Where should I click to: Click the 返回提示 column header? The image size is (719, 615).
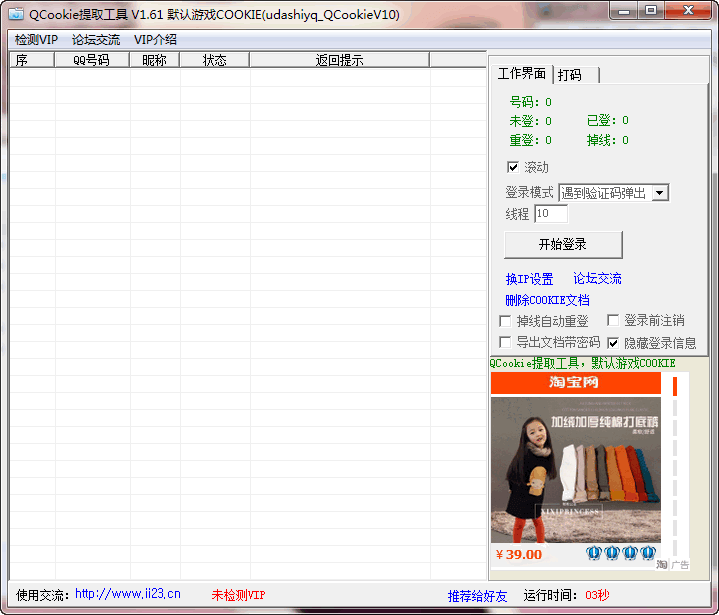[339, 60]
